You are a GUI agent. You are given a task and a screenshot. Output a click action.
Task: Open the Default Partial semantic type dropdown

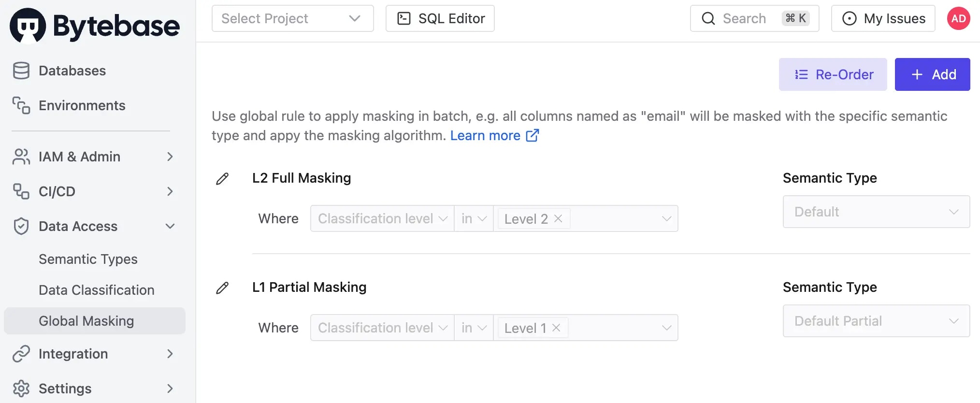[x=876, y=321]
